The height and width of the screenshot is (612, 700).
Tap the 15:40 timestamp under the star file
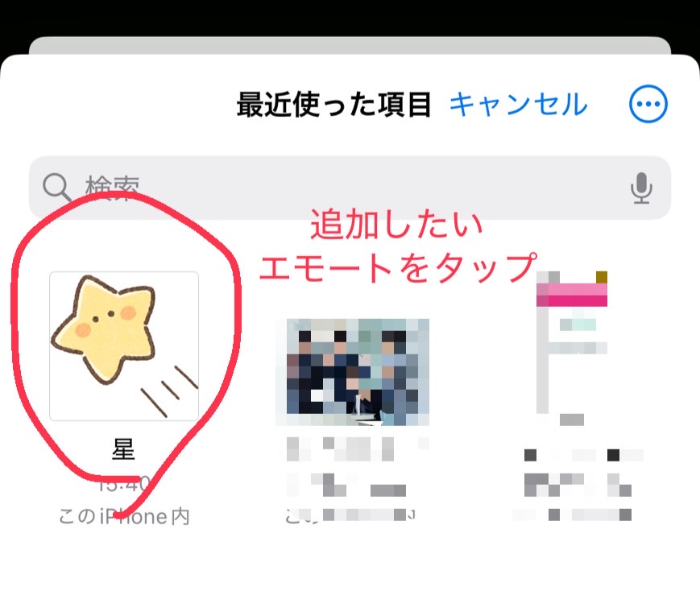pyautogui.click(x=124, y=484)
